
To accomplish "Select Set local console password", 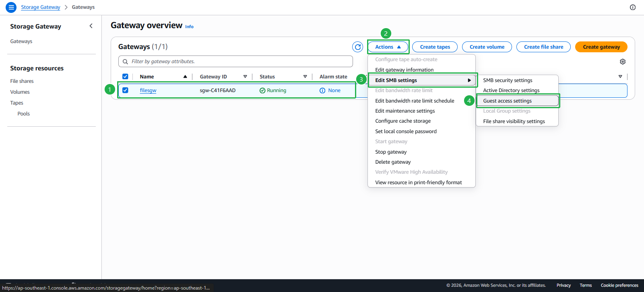I will (x=406, y=132).
